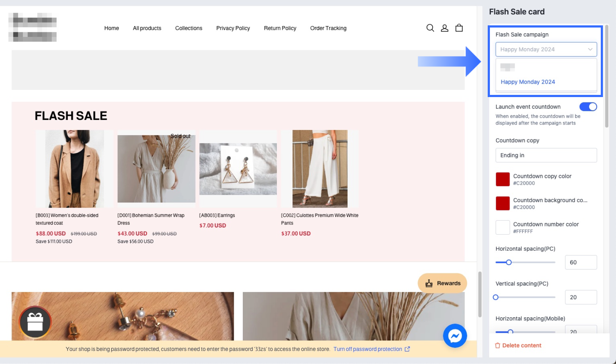Open the Privacy Policy menu item
616x364 pixels.
[233, 28]
